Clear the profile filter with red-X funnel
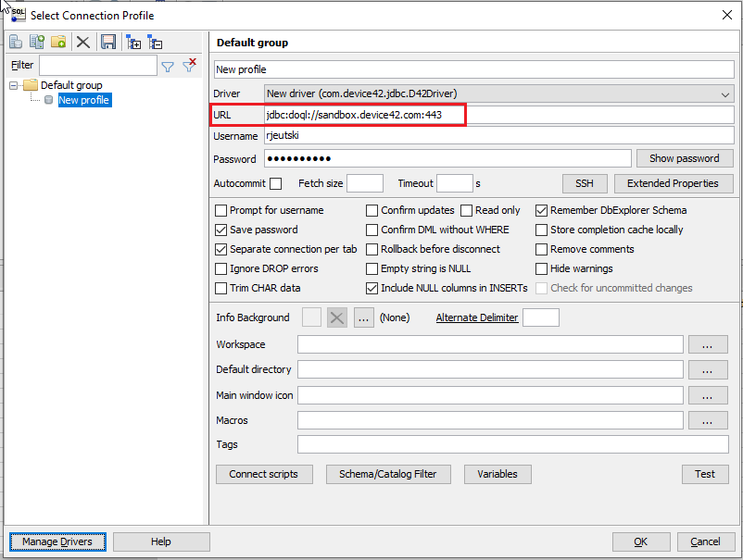 click(189, 66)
